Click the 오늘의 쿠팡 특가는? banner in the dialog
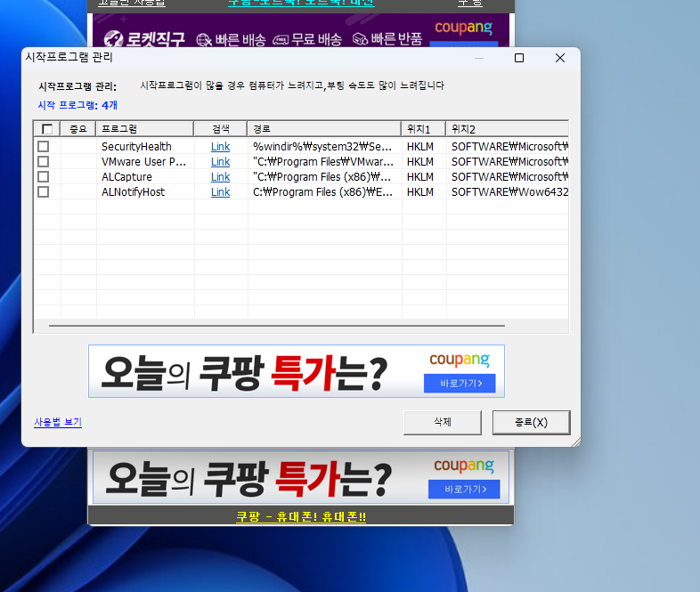Screen dimensions: 700x592 (297, 371)
